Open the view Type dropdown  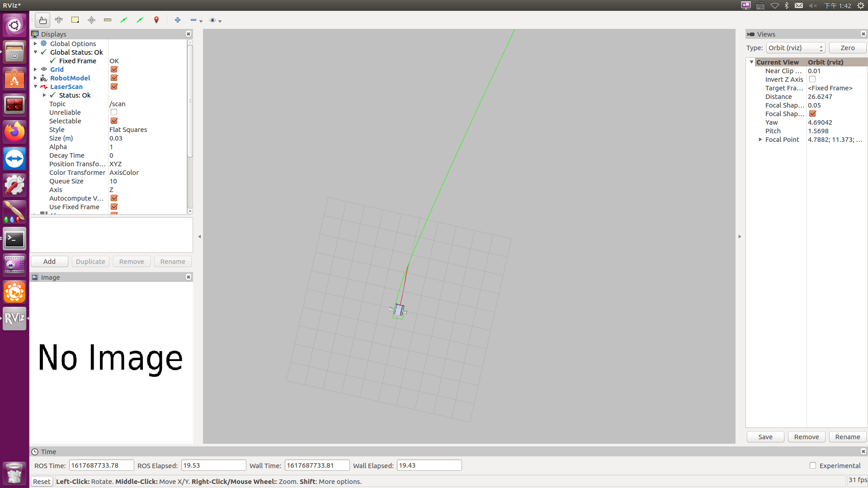click(x=795, y=48)
